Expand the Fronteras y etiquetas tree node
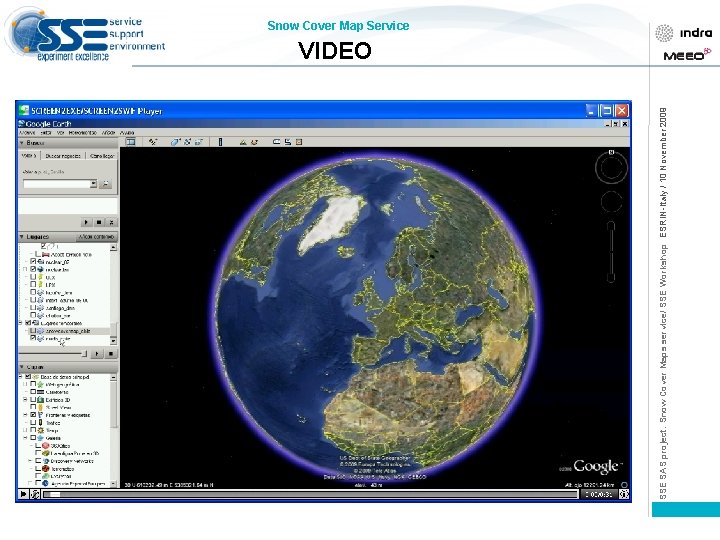This screenshot has height=540, width=720. [26, 415]
